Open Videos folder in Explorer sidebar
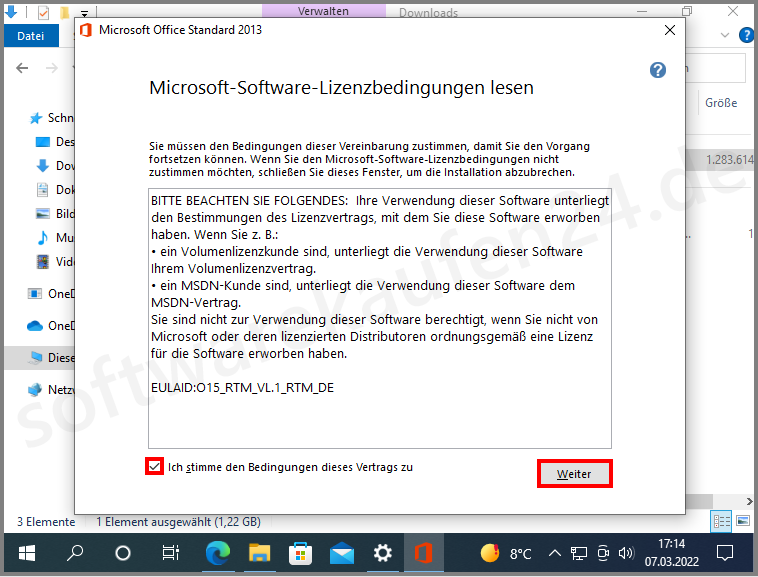 [55, 261]
